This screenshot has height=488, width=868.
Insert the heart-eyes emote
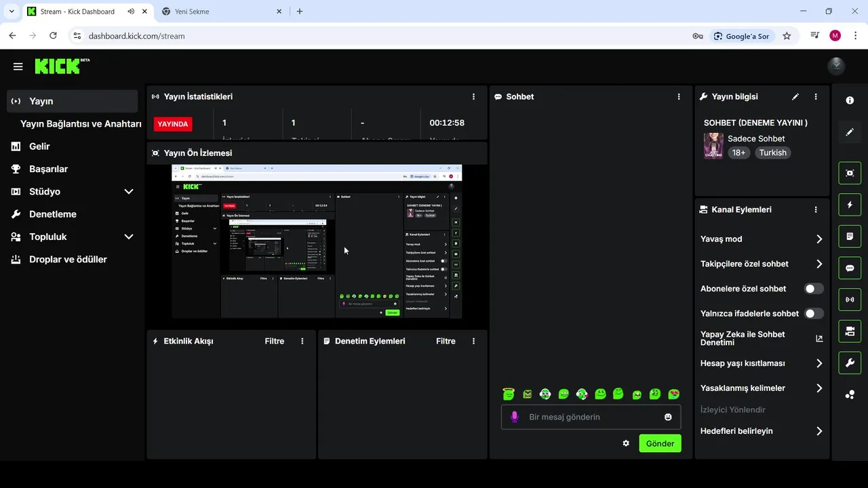click(x=673, y=394)
